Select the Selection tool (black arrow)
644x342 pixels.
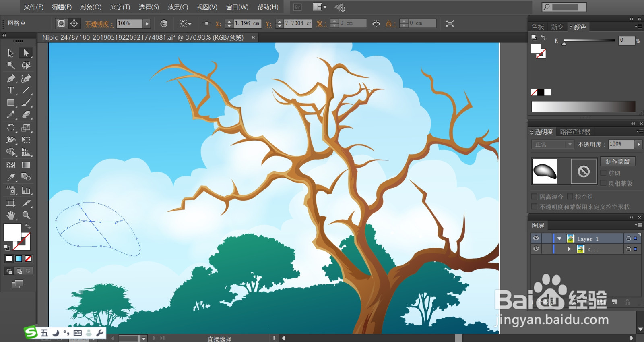pyautogui.click(x=11, y=53)
